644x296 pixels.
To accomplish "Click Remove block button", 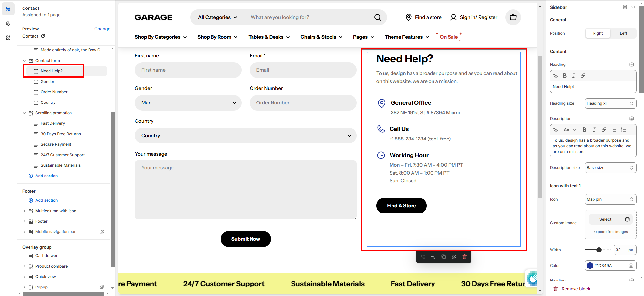I will 572,289.
